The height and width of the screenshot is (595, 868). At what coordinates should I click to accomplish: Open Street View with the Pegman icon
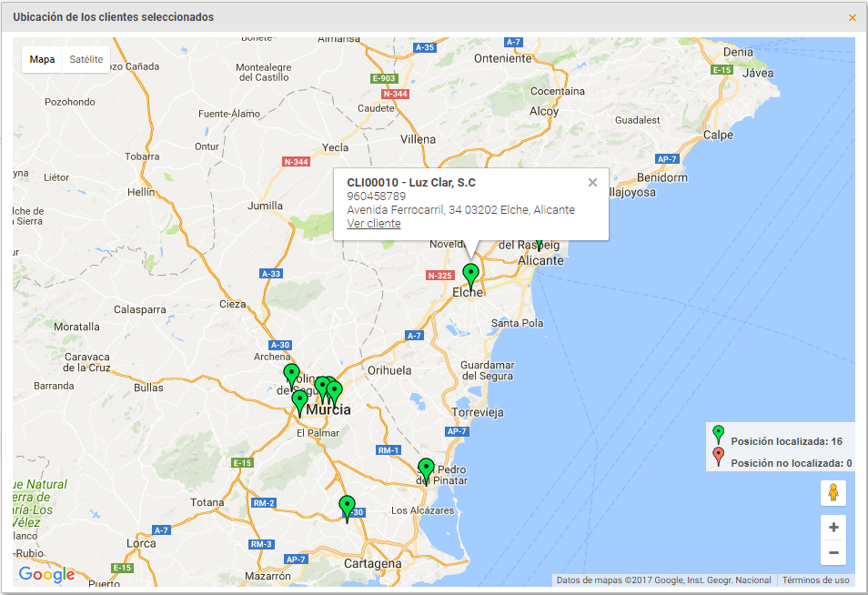(x=833, y=493)
